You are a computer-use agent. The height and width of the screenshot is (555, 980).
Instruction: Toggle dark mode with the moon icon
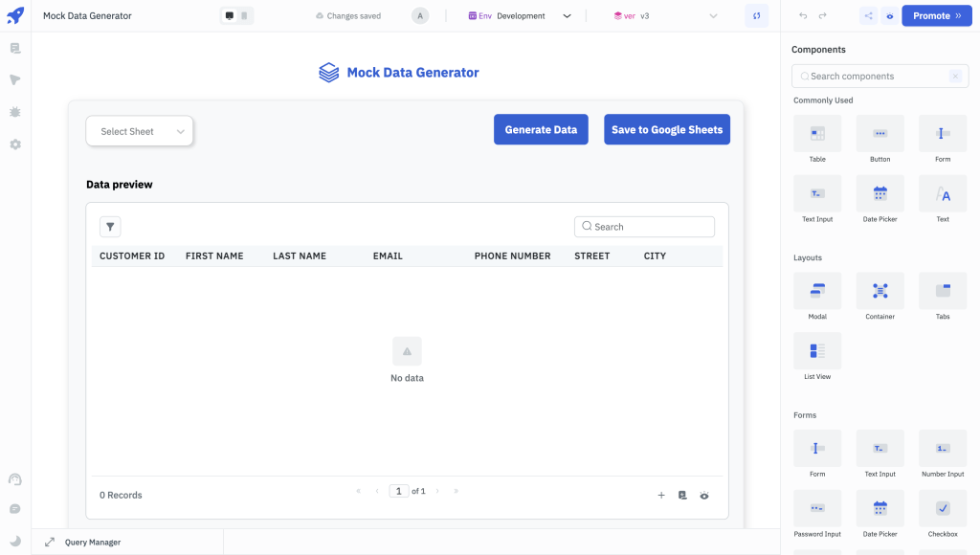click(x=15, y=541)
